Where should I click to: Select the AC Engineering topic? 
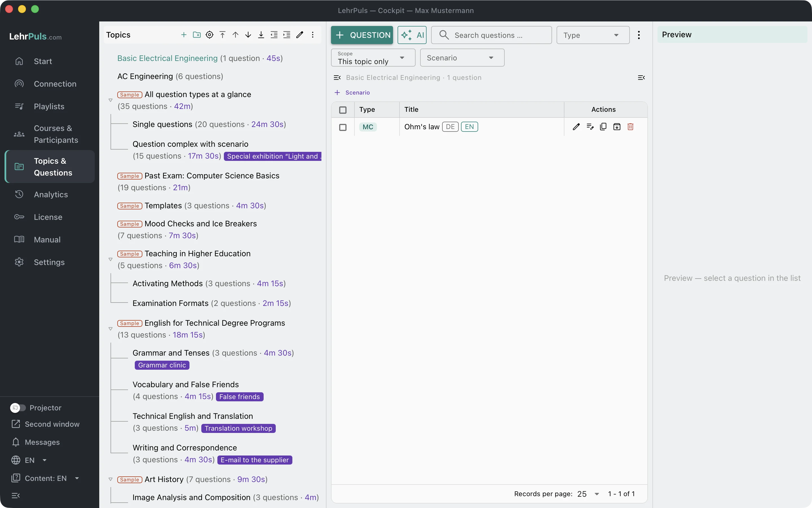coord(170,76)
